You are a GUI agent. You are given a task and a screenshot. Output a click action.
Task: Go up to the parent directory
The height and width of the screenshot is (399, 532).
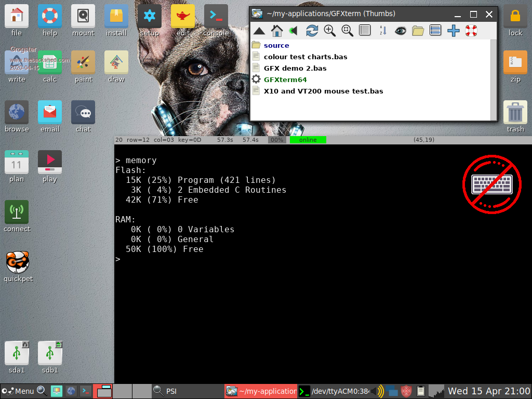click(259, 31)
